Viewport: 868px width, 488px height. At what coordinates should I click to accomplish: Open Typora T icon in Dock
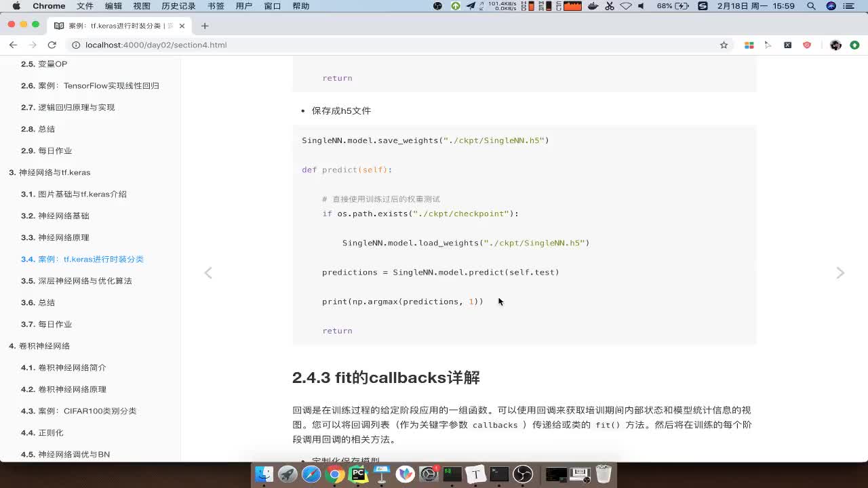(x=475, y=474)
